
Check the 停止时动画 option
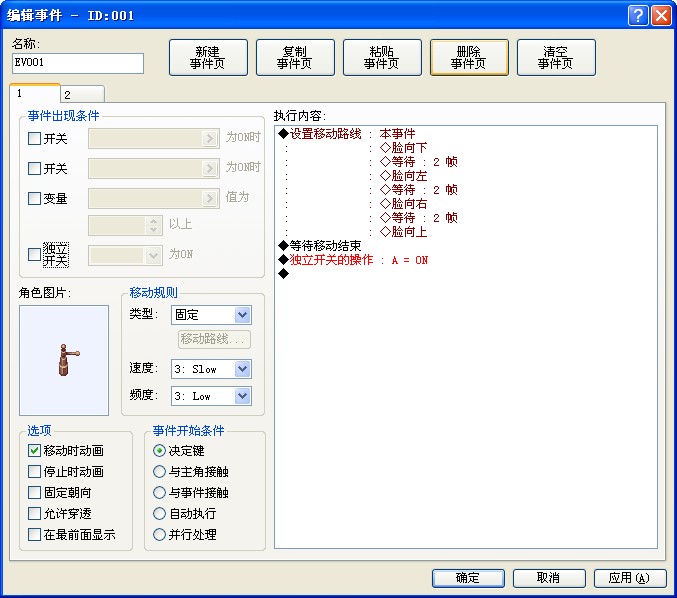[x=34, y=471]
